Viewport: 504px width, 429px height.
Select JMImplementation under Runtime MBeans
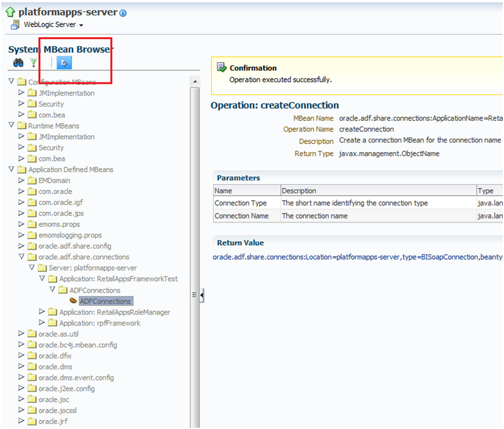click(66, 137)
